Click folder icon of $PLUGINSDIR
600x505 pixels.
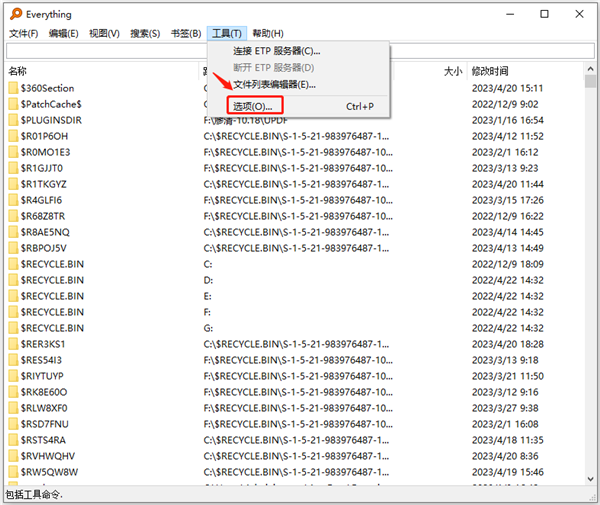(x=13, y=120)
